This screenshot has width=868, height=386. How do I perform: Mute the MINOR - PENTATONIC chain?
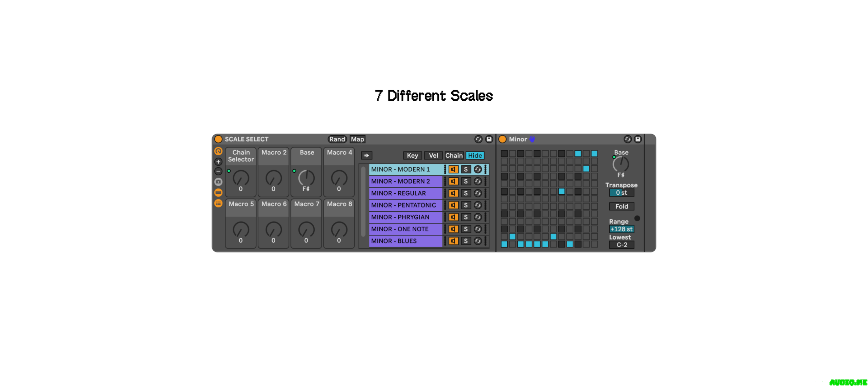click(x=453, y=205)
